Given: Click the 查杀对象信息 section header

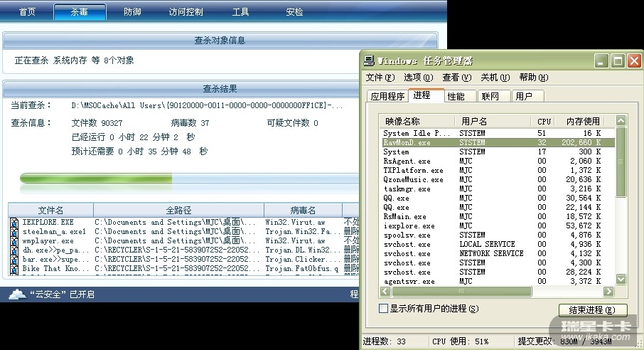Looking at the screenshot, I should pyautogui.click(x=220, y=41).
